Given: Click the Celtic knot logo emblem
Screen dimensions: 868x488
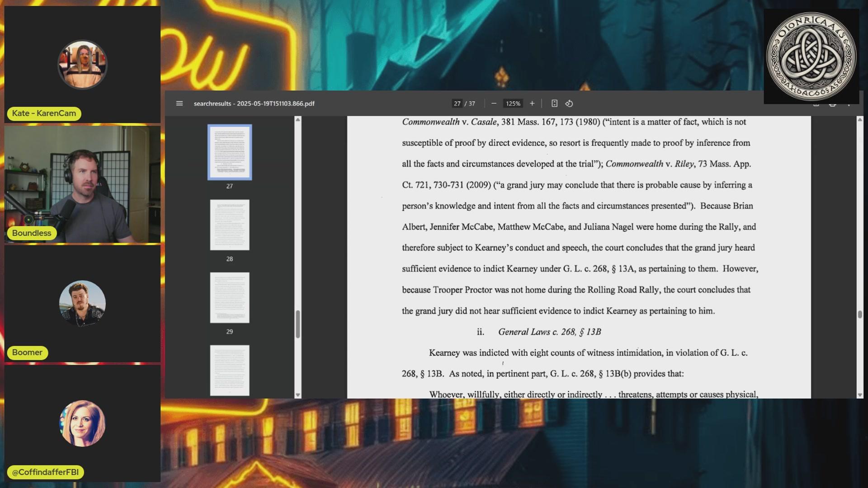Looking at the screenshot, I should [x=811, y=56].
